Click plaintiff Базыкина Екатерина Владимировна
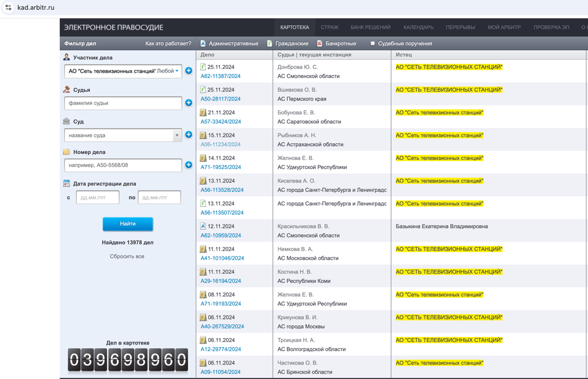This screenshot has width=588, height=379. pos(442,226)
